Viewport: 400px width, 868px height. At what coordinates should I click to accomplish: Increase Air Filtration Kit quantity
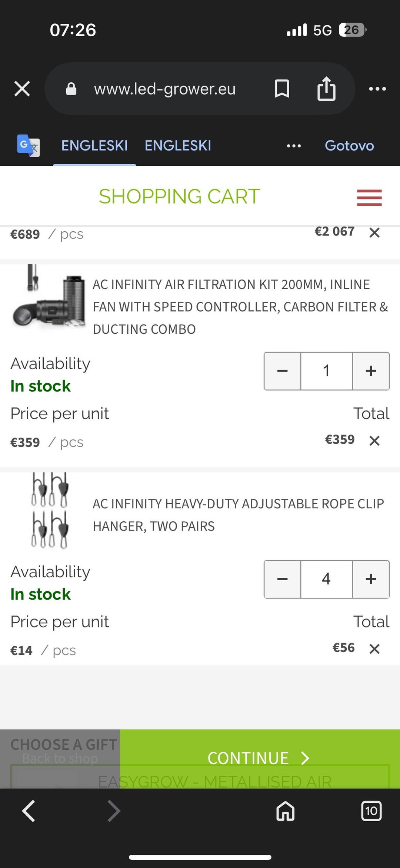[371, 371]
